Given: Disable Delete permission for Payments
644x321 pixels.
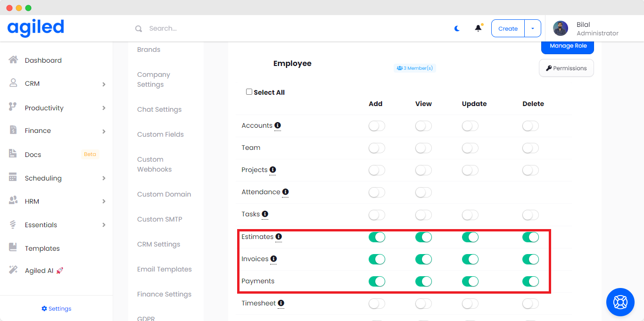Looking at the screenshot, I should (530, 281).
